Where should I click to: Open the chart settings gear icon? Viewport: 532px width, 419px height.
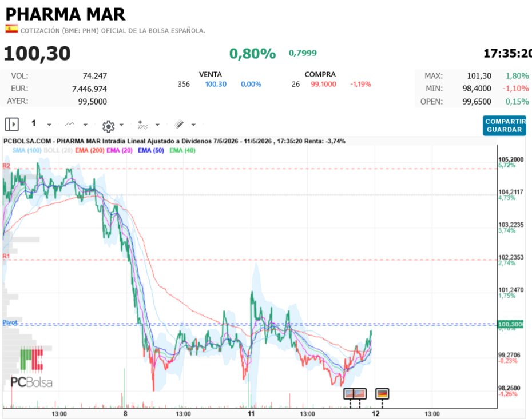tap(108, 126)
